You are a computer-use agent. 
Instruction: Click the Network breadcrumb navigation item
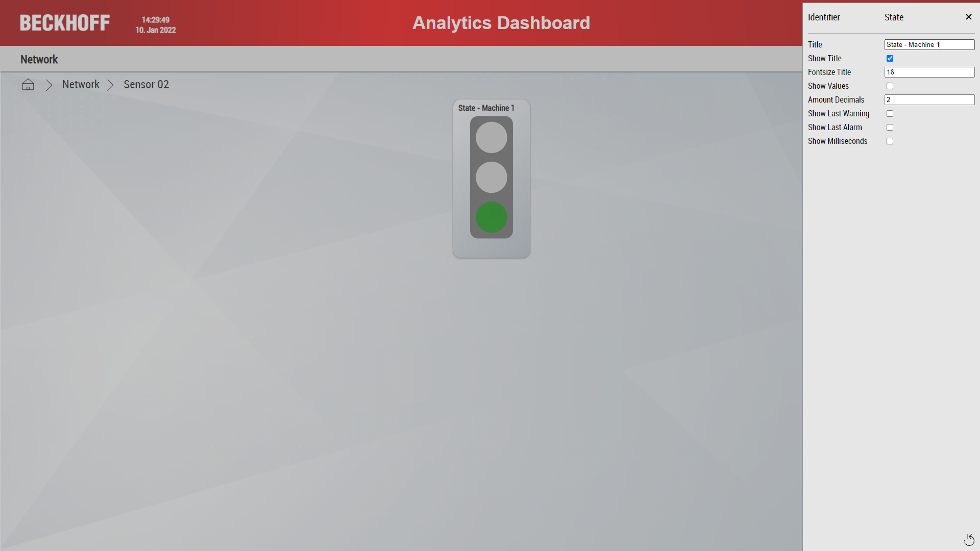coord(81,84)
